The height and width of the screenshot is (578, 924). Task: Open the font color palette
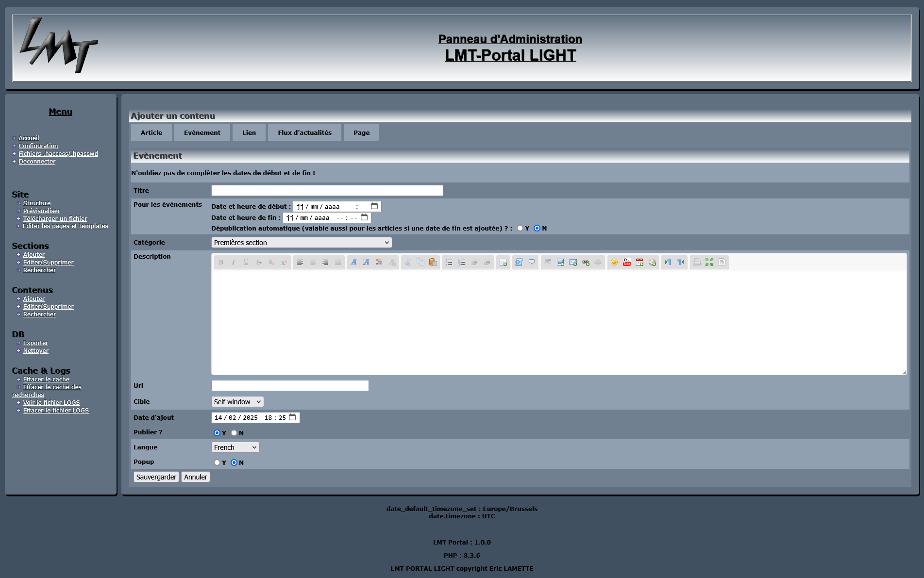pyautogui.click(x=379, y=262)
